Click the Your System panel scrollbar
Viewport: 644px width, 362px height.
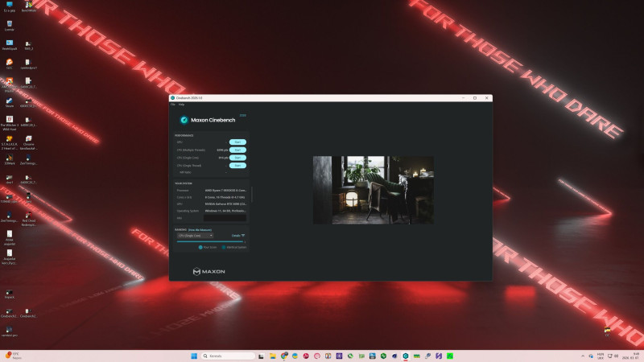pyautogui.click(x=251, y=194)
